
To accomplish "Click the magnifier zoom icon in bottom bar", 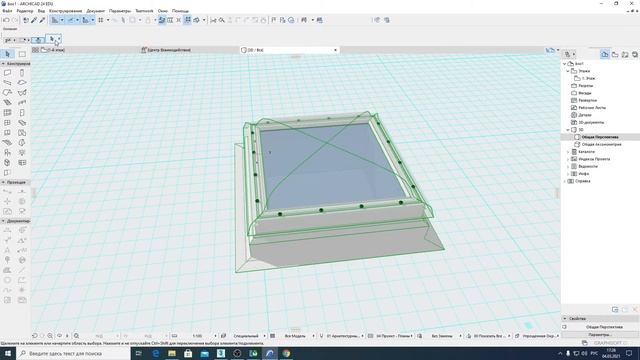I will click(50, 336).
